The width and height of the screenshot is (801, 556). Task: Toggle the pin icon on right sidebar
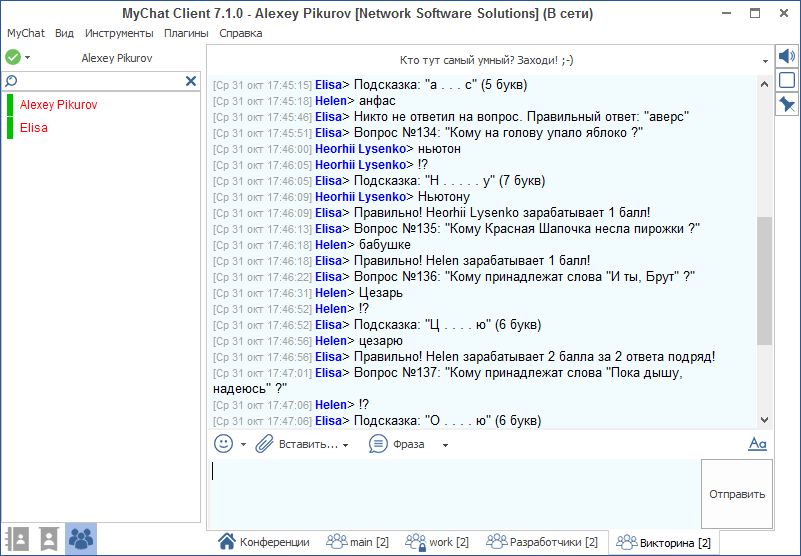tap(787, 104)
